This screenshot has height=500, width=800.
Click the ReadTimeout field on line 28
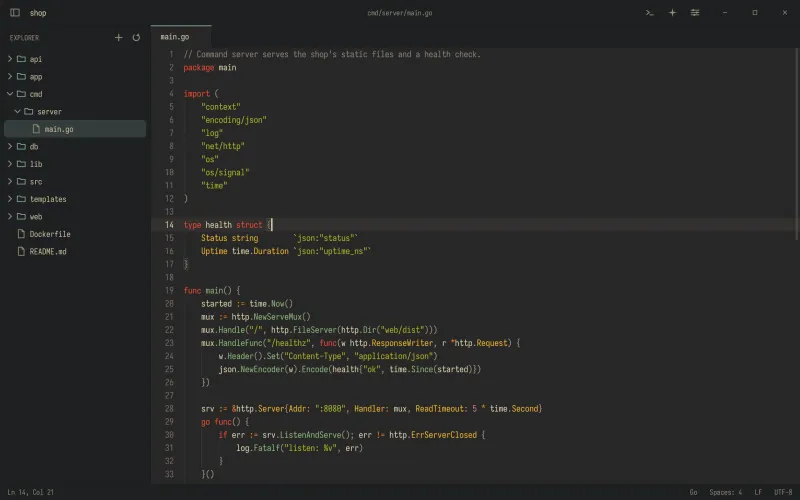[441, 409]
